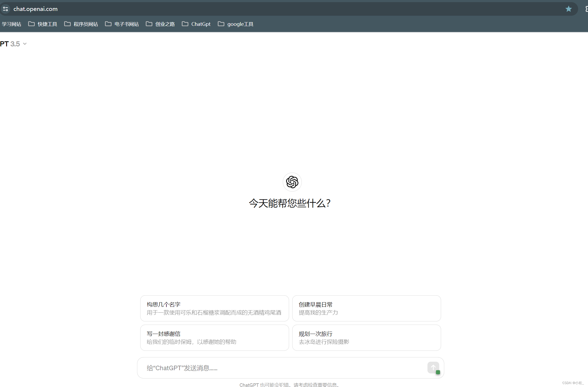Open the 创业之路 bookmark folder

click(x=161, y=24)
